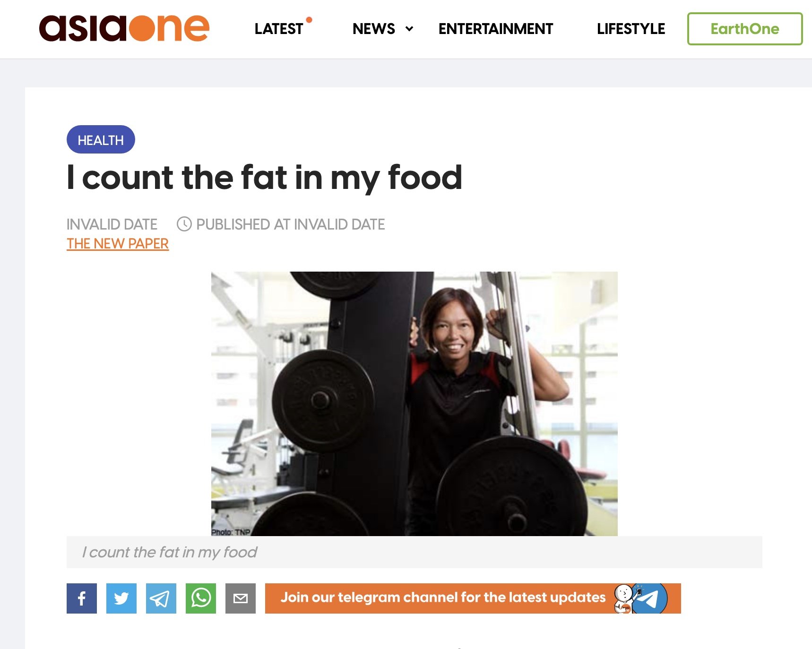Open the Latest menu item
This screenshot has width=812, height=649.
(x=278, y=29)
